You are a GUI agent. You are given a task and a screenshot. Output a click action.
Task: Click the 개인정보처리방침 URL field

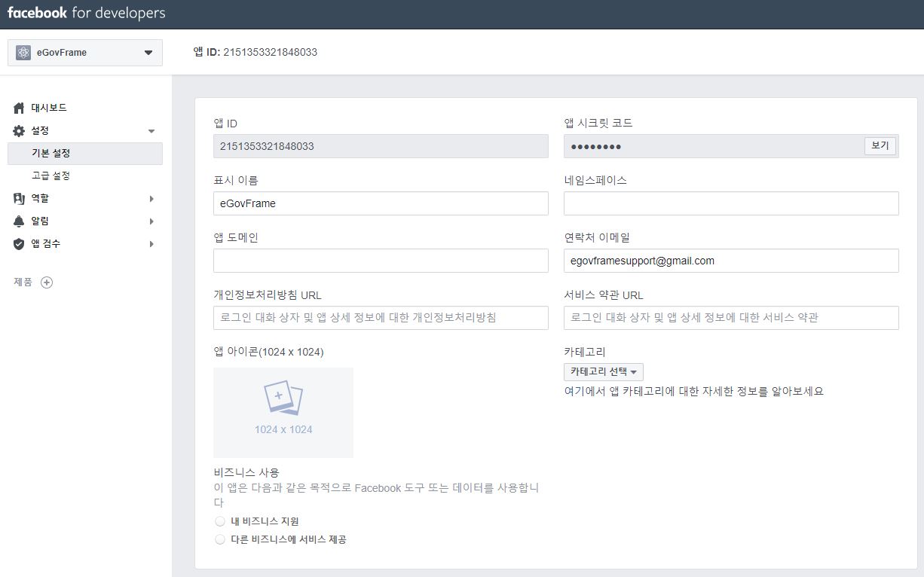pyautogui.click(x=381, y=318)
